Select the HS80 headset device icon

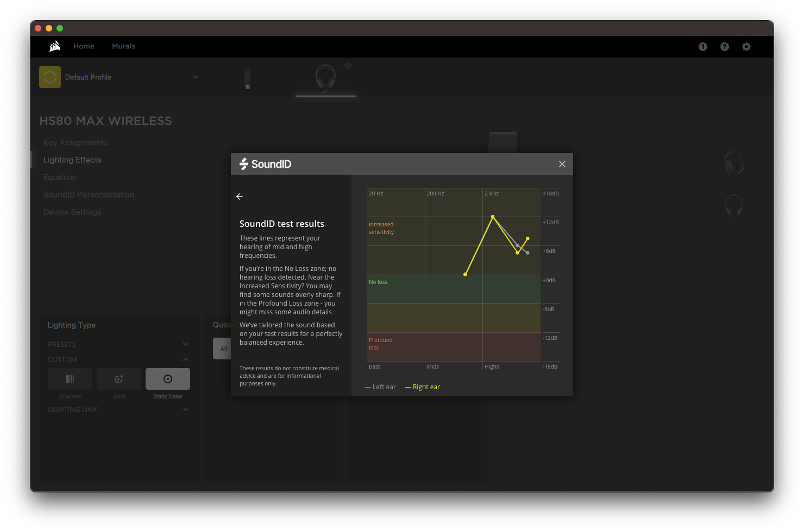click(x=325, y=78)
